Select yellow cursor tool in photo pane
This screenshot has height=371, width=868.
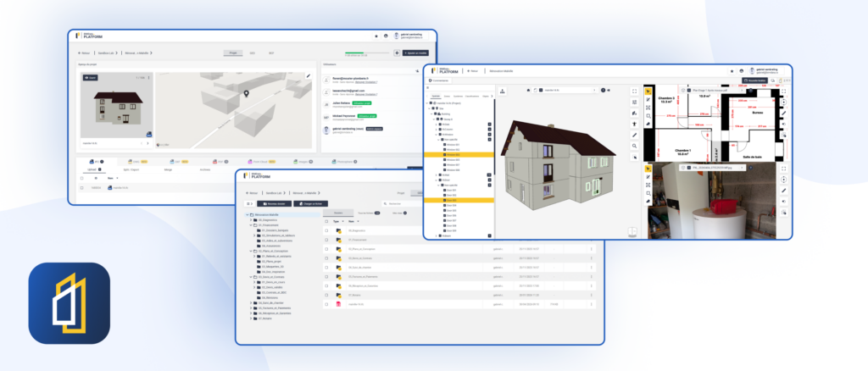[648, 169]
